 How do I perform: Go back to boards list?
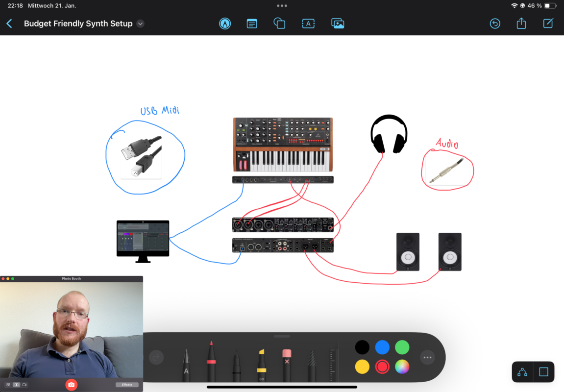9,24
